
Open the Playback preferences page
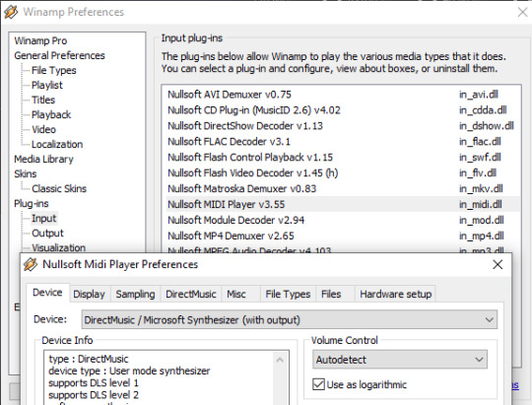coord(51,114)
